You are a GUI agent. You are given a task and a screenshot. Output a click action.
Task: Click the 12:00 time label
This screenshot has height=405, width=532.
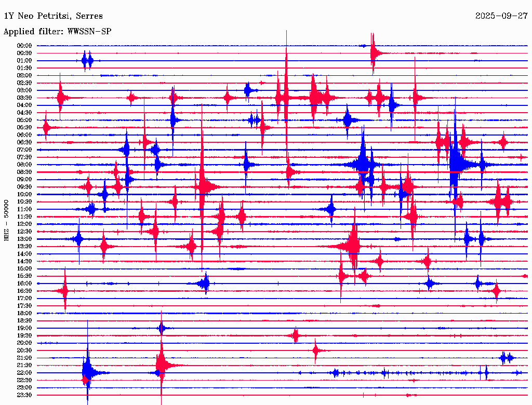(x=24, y=224)
